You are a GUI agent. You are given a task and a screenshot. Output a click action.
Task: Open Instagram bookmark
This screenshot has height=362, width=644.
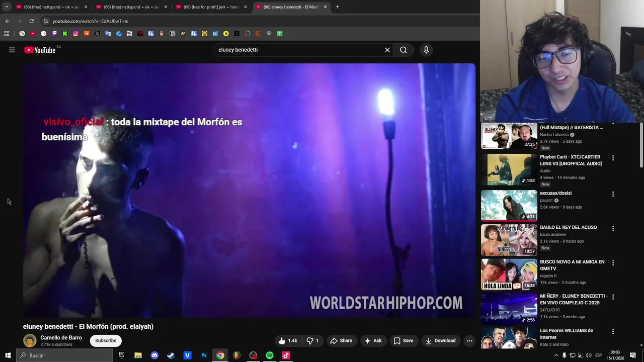coord(75,34)
